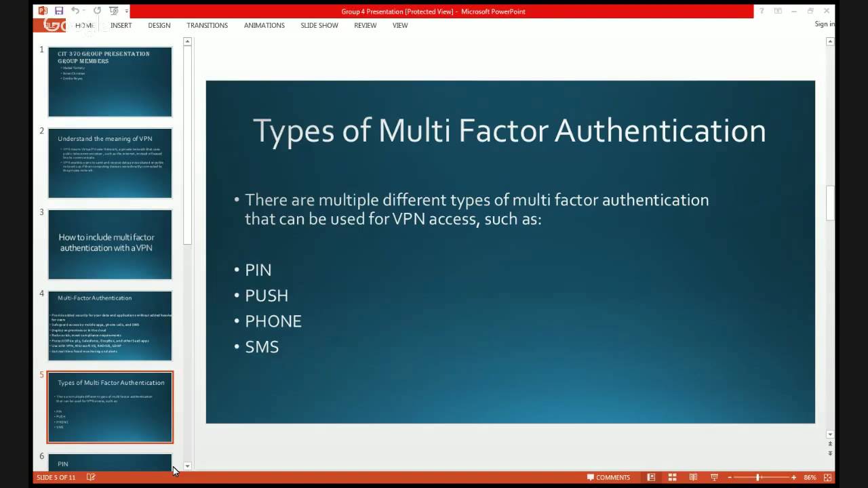
Task: Click the SMS bullet on the slide
Action: tap(262, 347)
